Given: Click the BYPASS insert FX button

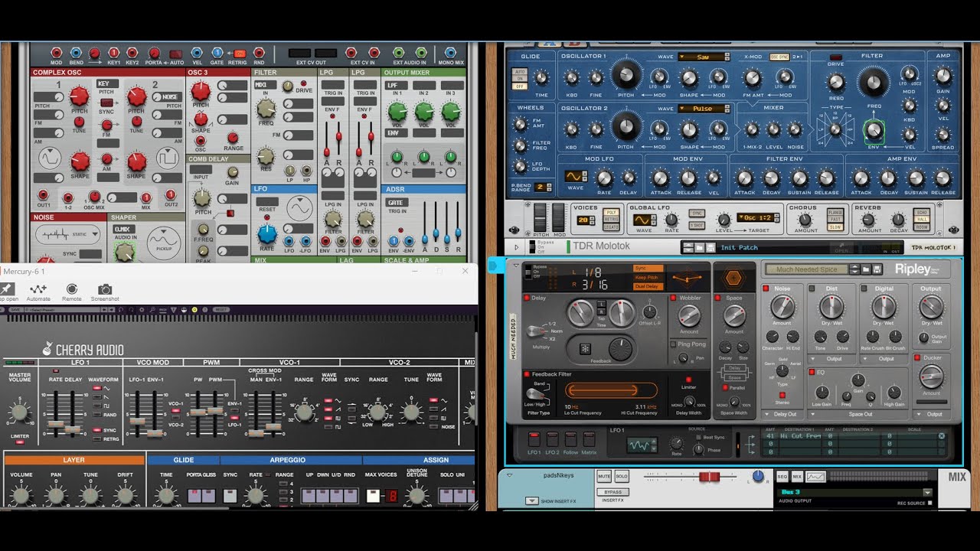Looking at the screenshot, I should pos(612,492).
